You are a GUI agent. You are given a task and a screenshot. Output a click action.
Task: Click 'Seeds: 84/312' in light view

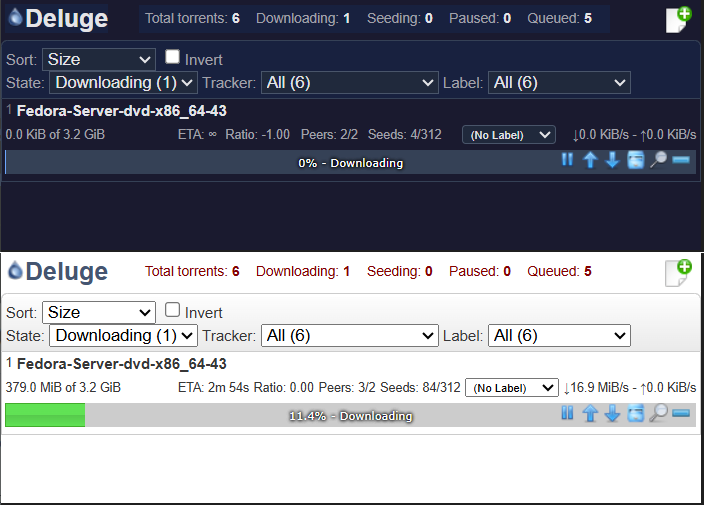420,387
